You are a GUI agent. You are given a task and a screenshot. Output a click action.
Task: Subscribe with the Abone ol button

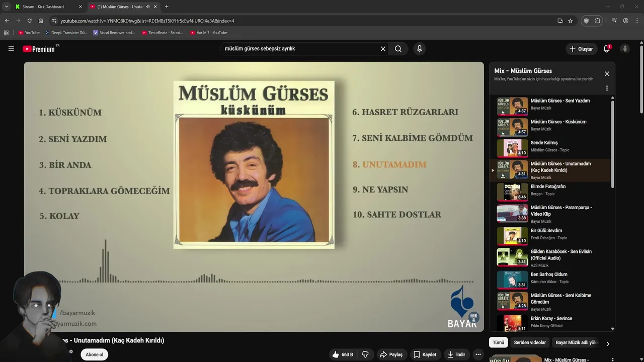(x=94, y=354)
